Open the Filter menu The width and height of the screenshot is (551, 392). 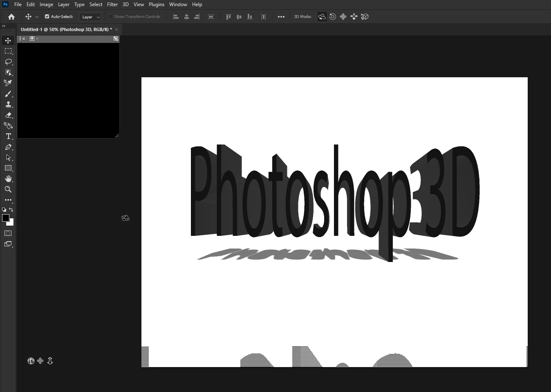pos(112,4)
